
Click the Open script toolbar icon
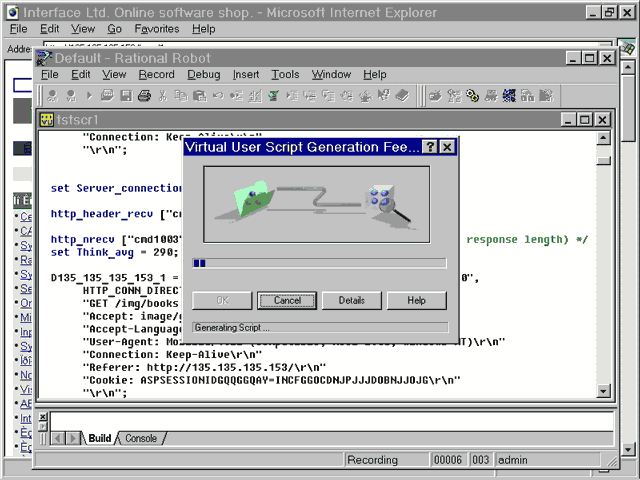[107, 96]
